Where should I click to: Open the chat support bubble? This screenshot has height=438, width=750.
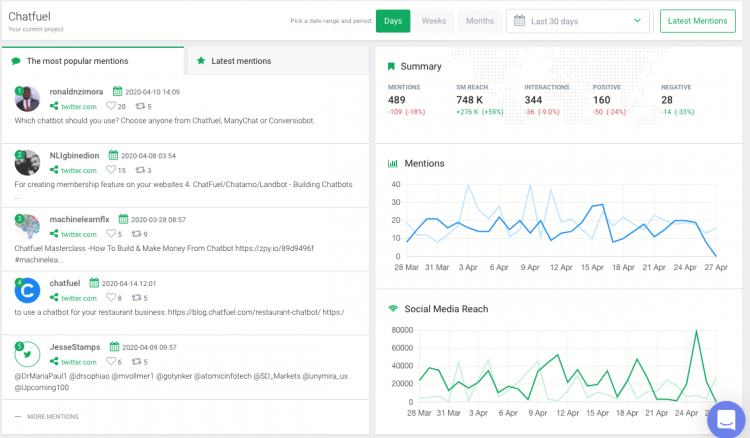point(726,419)
